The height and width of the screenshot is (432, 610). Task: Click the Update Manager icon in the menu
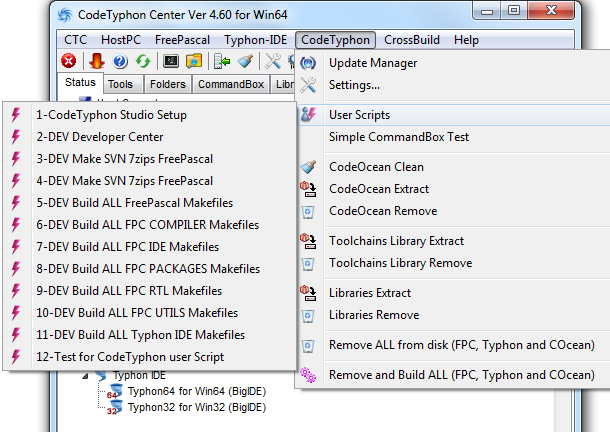coord(308,63)
